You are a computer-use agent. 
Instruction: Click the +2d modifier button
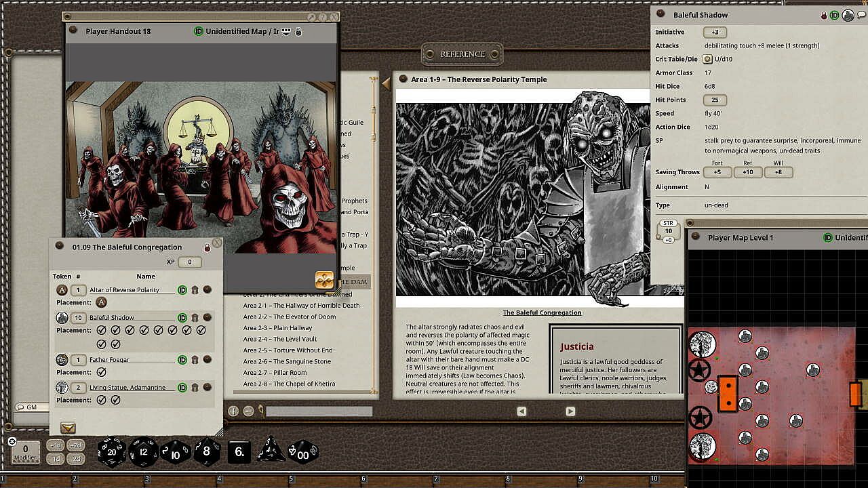click(76, 445)
